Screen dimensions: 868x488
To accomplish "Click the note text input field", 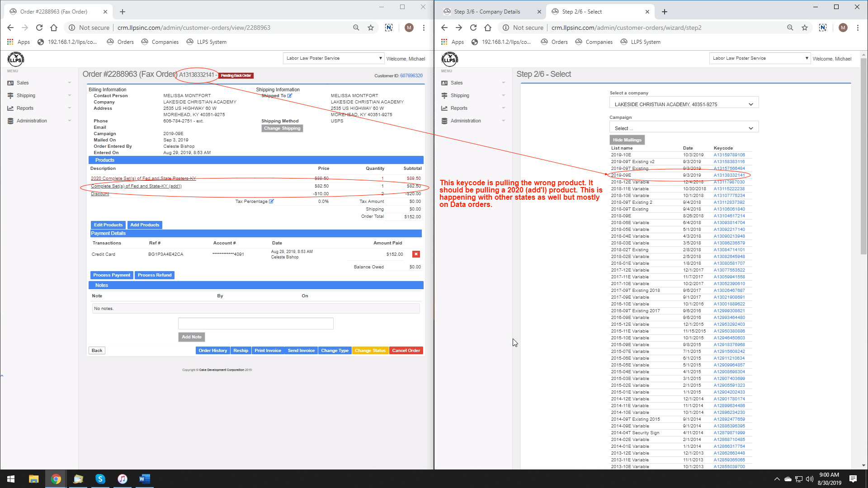I will click(255, 324).
